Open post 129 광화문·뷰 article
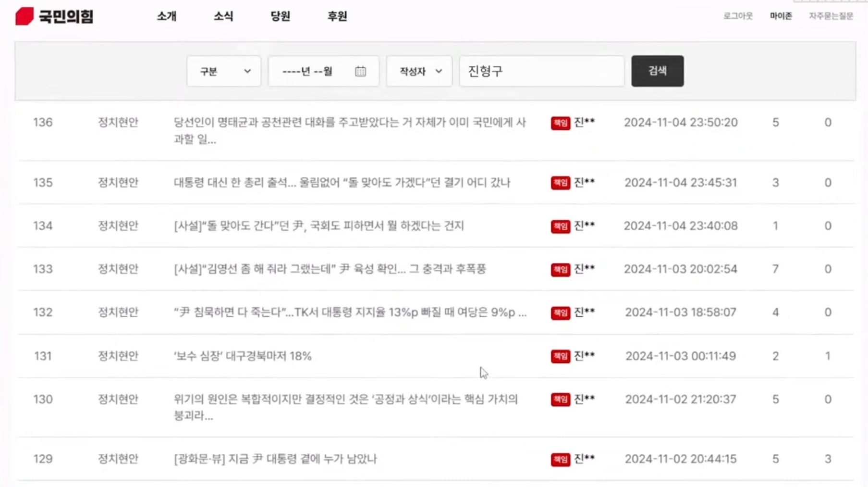This screenshot has height=487, width=868. pos(275,459)
